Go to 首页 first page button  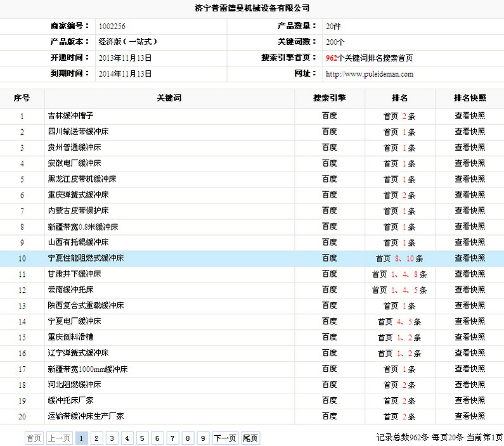(34, 438)
